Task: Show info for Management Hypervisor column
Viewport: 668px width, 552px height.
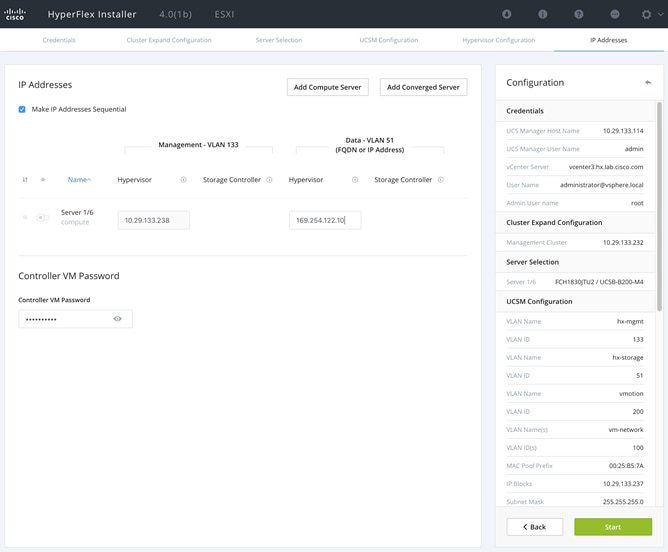Action: (x=184, y=180)
